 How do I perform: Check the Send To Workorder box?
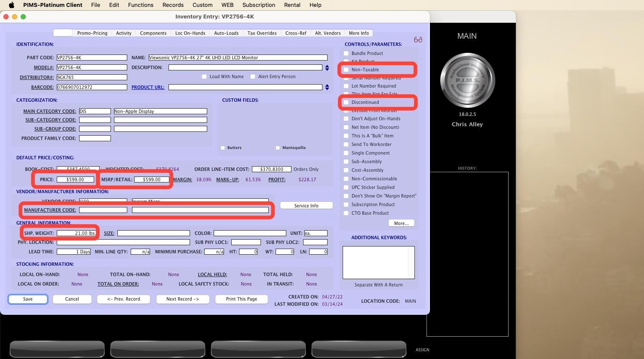pos(346,144)
